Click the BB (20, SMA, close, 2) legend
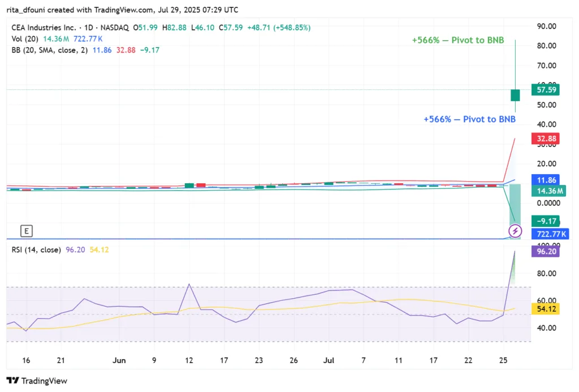 50,50
